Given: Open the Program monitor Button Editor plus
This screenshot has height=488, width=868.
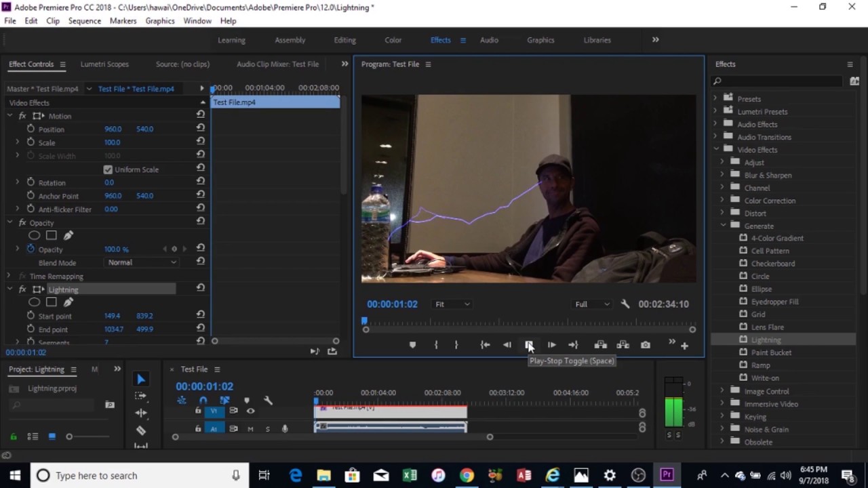Looking at the screenshot, I should click(684, 346).
